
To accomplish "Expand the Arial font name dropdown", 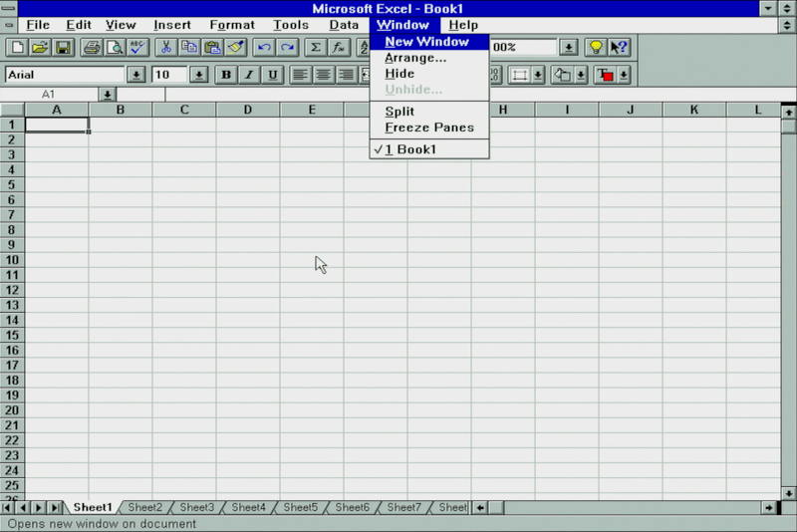I will coord(135,75).
